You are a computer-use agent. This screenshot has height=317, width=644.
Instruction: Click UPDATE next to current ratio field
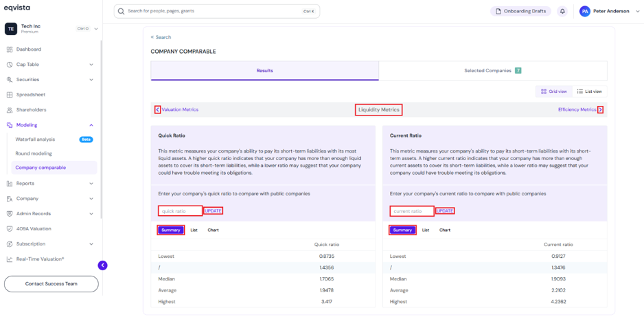[445, 211]
